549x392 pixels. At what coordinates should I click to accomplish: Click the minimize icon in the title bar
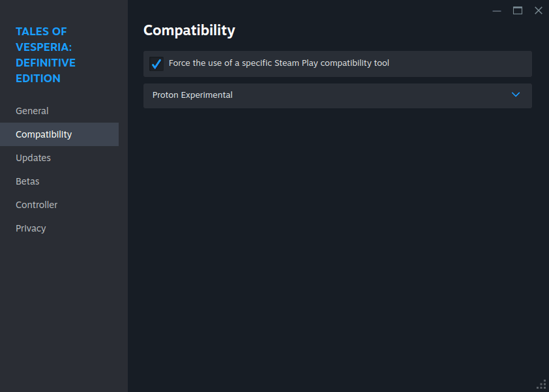pos(496,10)
